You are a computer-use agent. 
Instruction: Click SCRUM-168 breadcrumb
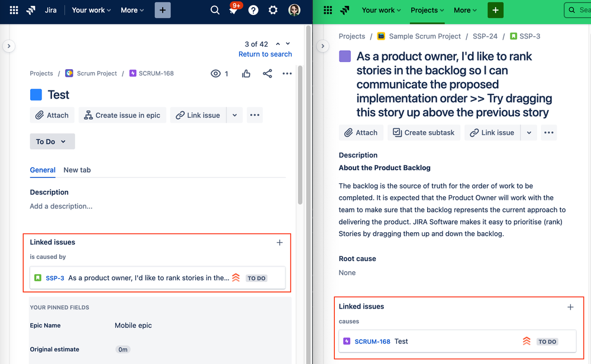[156, 73]
